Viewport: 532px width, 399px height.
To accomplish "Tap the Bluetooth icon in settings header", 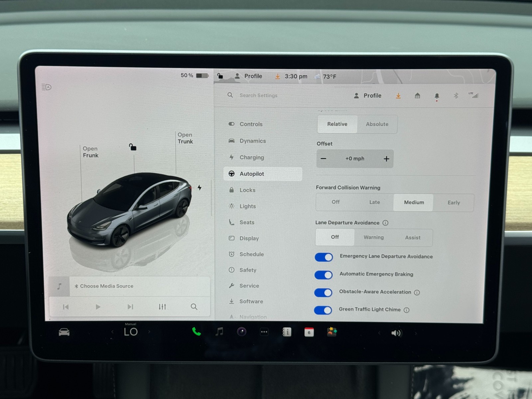I will click(x=456, y=96).
